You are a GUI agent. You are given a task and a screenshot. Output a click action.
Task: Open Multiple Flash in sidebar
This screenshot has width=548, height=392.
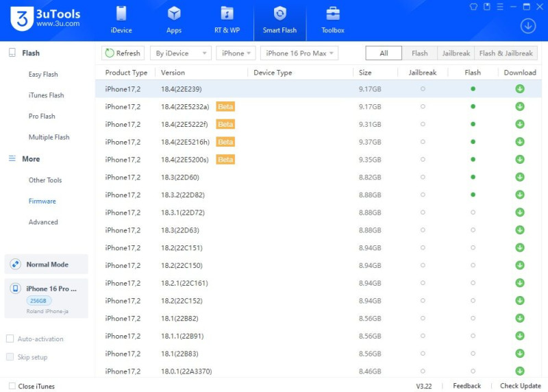[49, 137]
